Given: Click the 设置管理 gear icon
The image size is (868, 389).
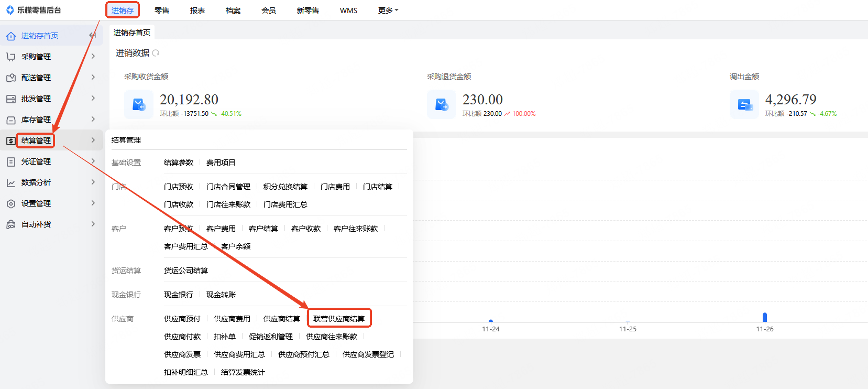Looking at the screenshot, I should [11, 203].
